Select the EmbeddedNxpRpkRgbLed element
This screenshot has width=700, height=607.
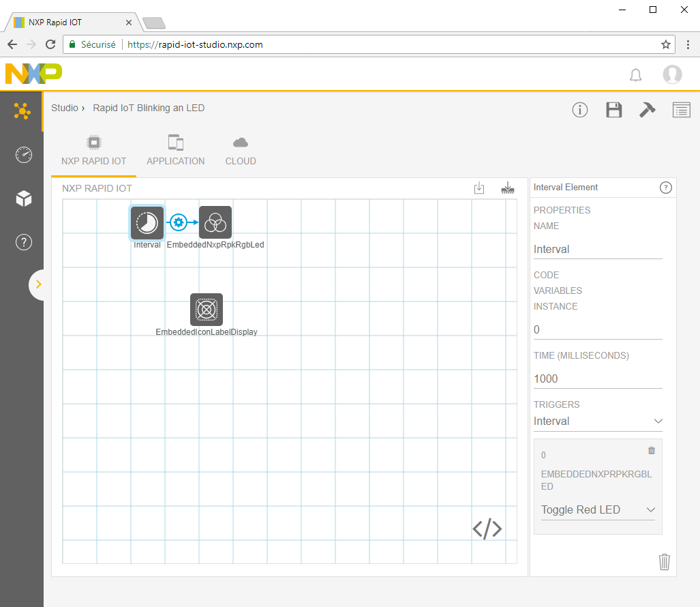(x=215, y=223)
